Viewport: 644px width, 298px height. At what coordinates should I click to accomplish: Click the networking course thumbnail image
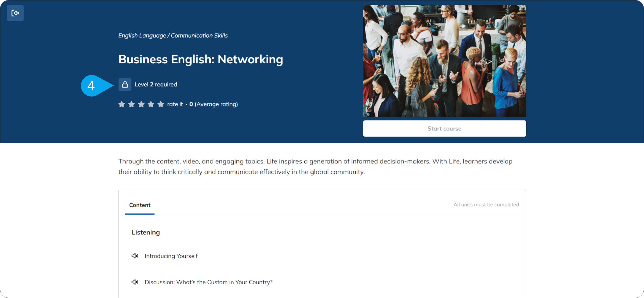[x=444, y=61]
